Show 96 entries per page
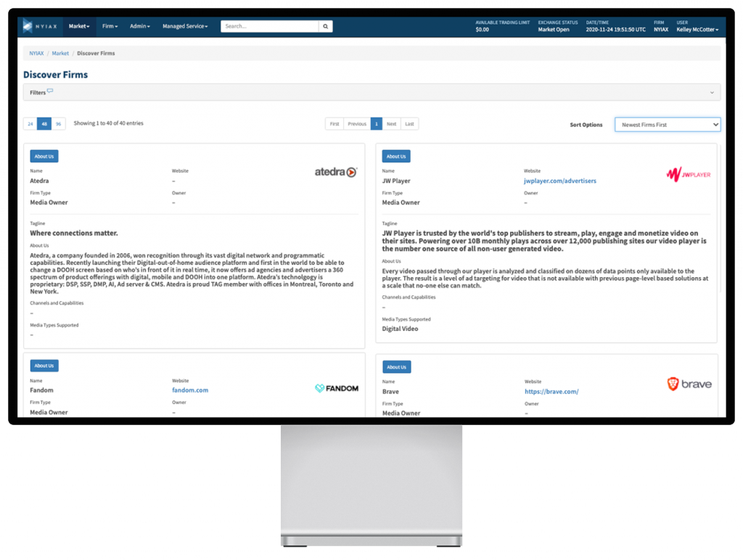The width and height of the screenshot is (743, 560). pyautogui.click(x=58, y=123)
